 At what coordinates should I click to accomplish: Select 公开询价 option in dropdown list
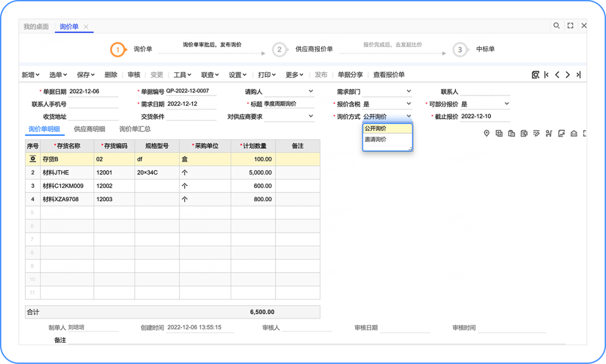pyautogui.click(x=376, y=128)
